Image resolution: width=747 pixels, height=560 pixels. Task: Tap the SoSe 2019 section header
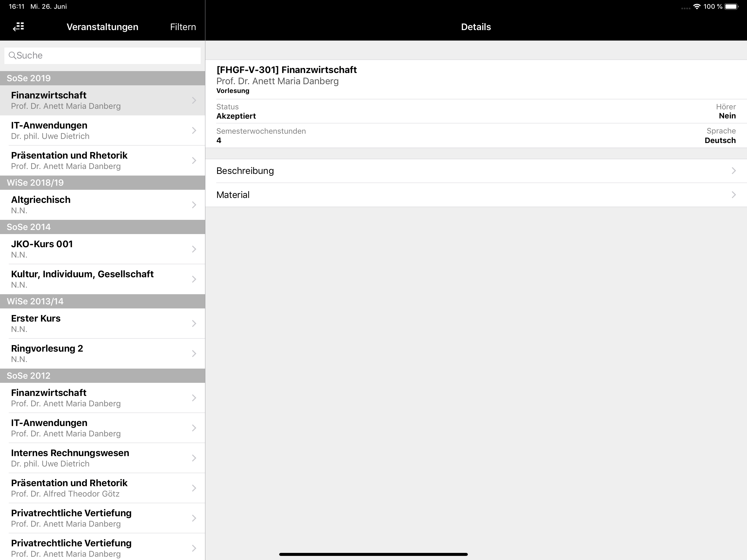pyautogui.click(x=102, y=78)
